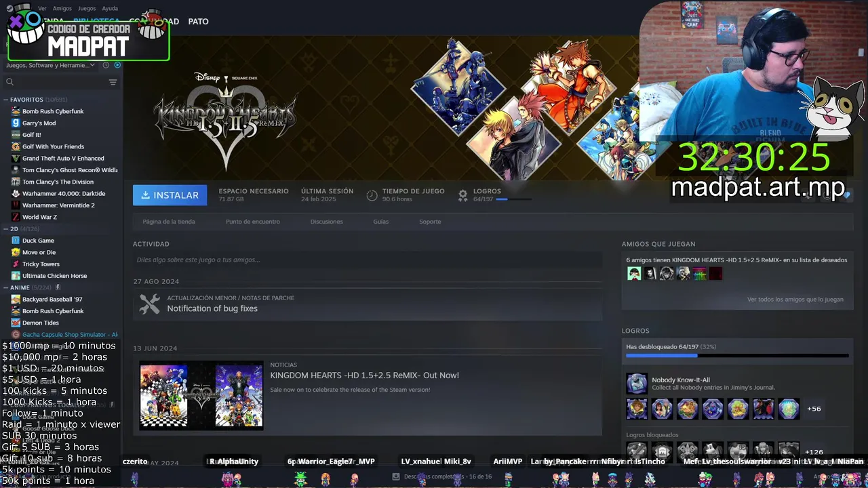The image size is (868, 488).
Task: Select the Backyard Baseball '97 icon
Action: (x=16, y=299)
